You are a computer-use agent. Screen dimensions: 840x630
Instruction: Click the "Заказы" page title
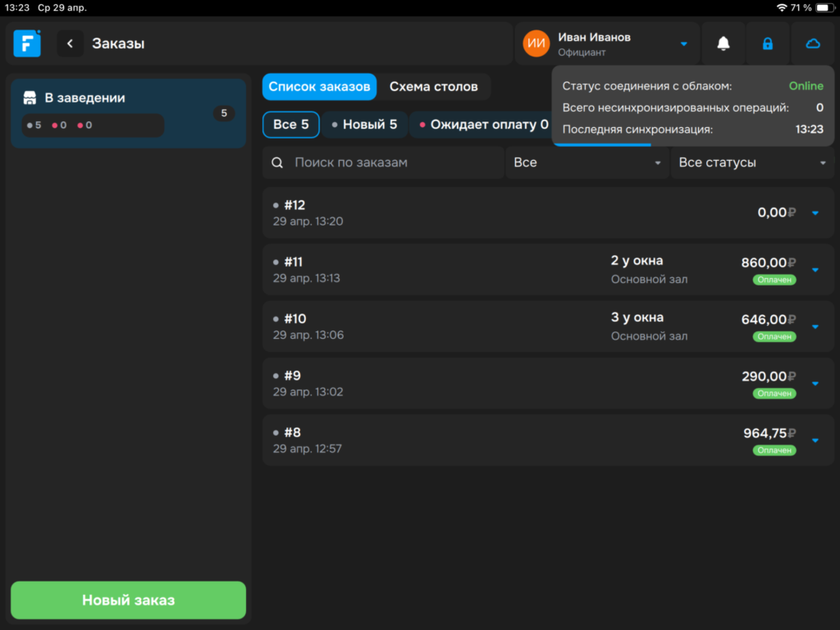coord(118,43)
